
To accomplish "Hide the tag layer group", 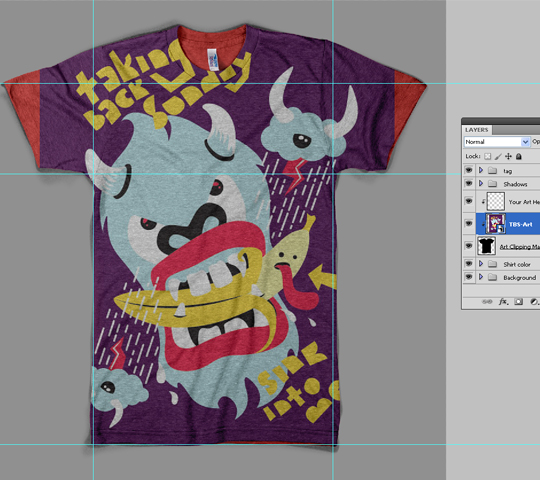I will (469, 170).
